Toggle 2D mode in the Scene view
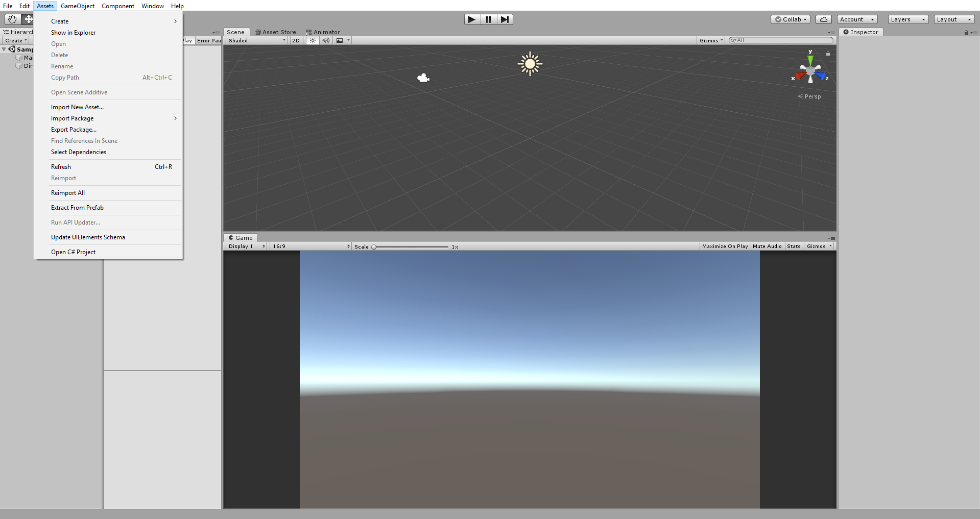This screenshot has height=519, width=980. point(296,40)
